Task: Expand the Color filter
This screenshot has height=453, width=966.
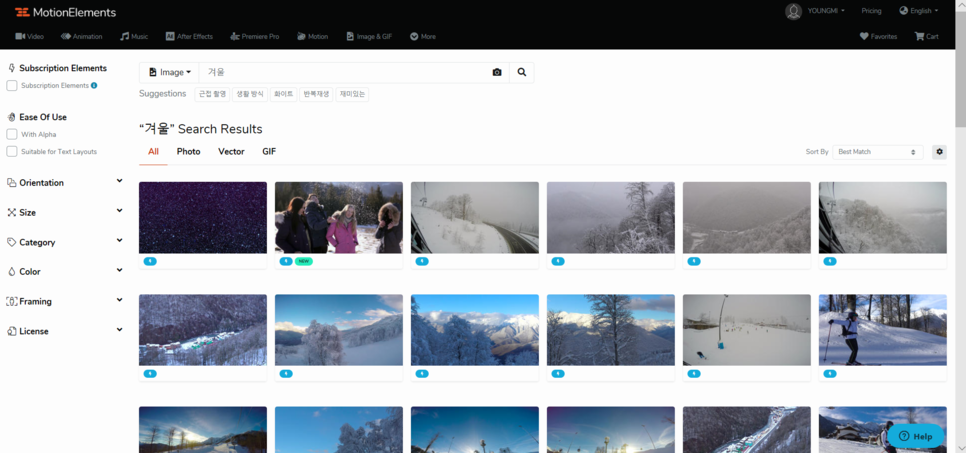Action: (x=64, y=272)
